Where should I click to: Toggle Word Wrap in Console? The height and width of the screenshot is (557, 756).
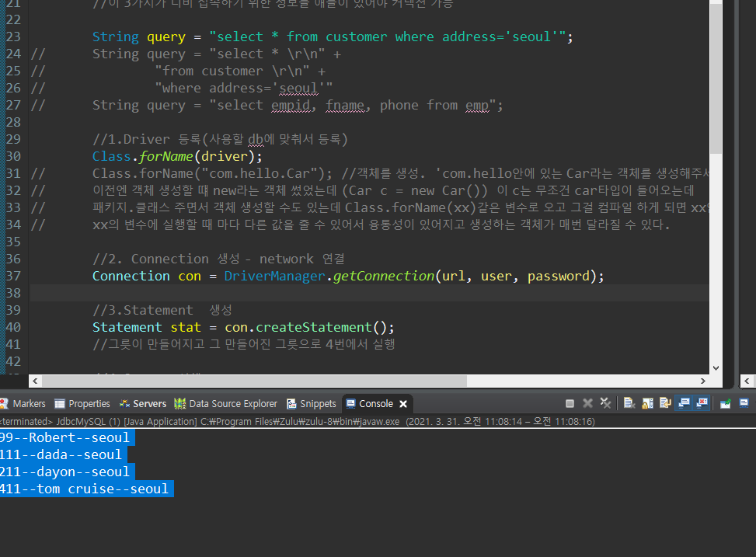665,404
